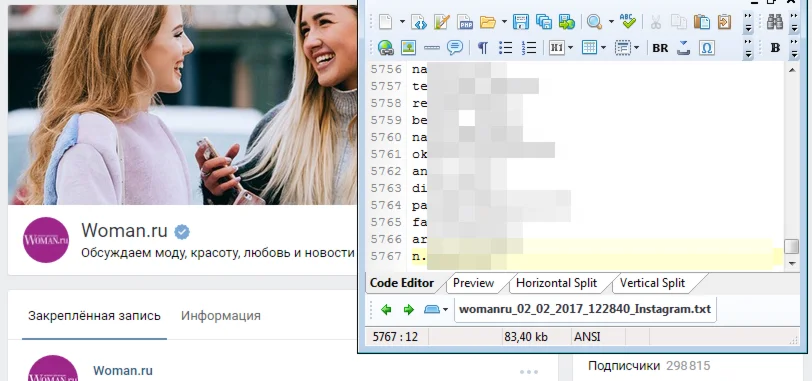The image size is (812, 381).
Task: Open the table dropdown arrow
Action: (603, 48)
